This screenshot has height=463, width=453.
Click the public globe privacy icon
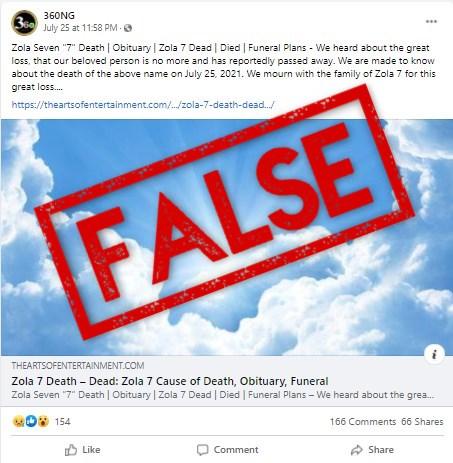click(x=128, y=28)
